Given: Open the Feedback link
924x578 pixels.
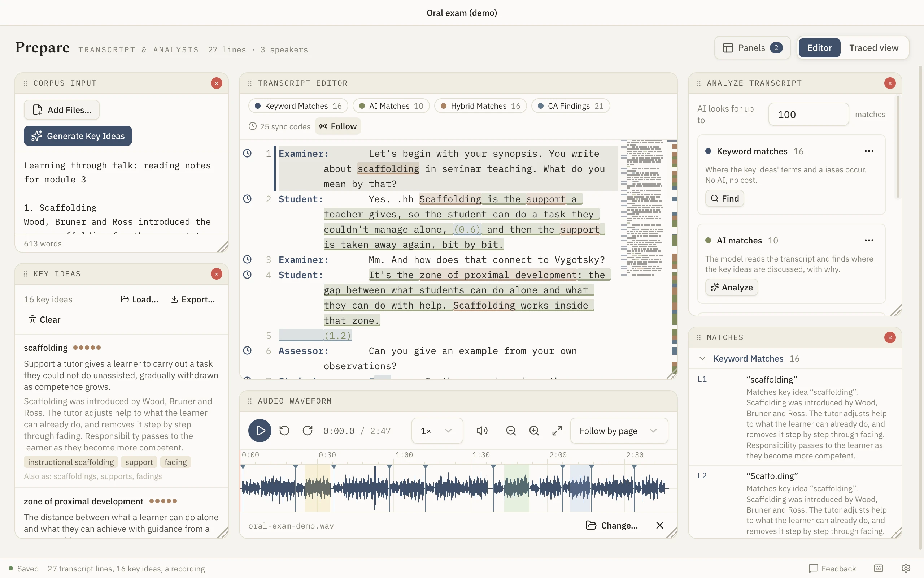Looking at the screenshot, I should click(832, 569).
